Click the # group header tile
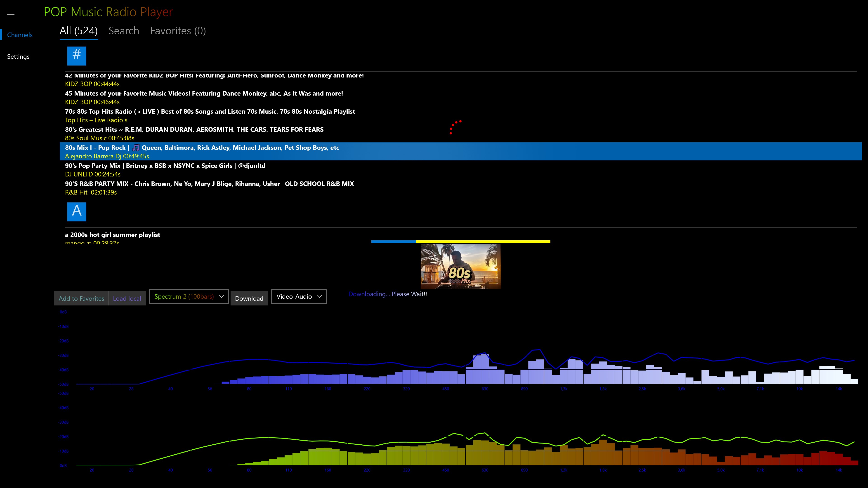868x488 pixels. coord(76,56)
